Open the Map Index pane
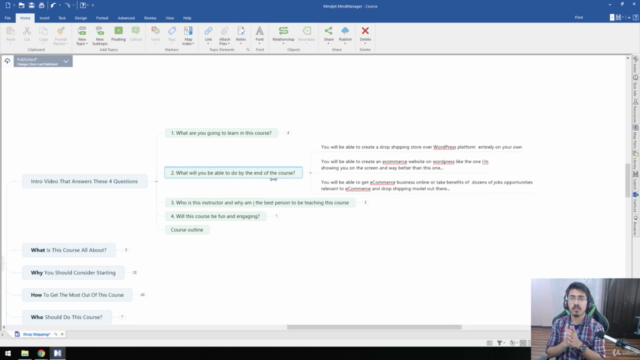The image size is (640, 360). coord(188,36)
